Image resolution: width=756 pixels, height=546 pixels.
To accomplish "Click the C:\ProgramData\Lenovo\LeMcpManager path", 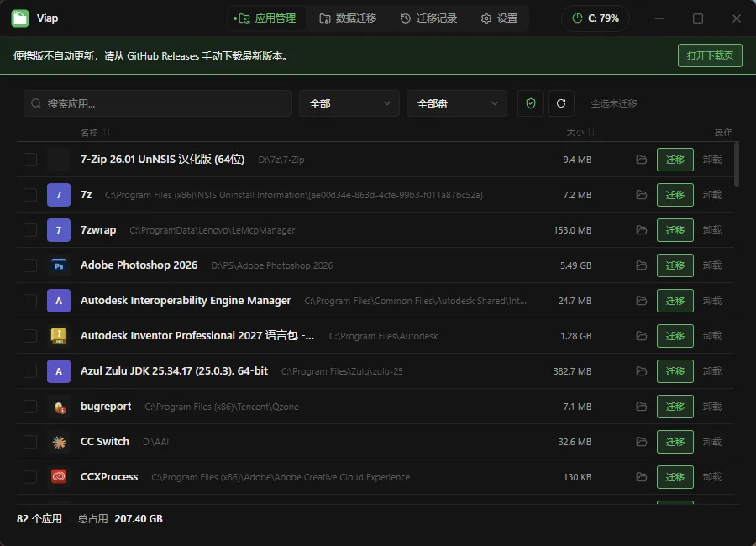I will pyautogui.click(x=213, y=230).
